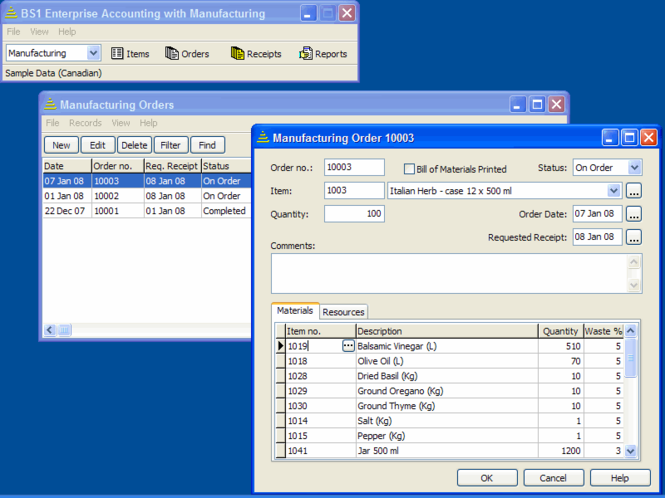
Task: Open File menu in Manufacturing Orders window
Action: pyautogui.click(x=52, y=123)
